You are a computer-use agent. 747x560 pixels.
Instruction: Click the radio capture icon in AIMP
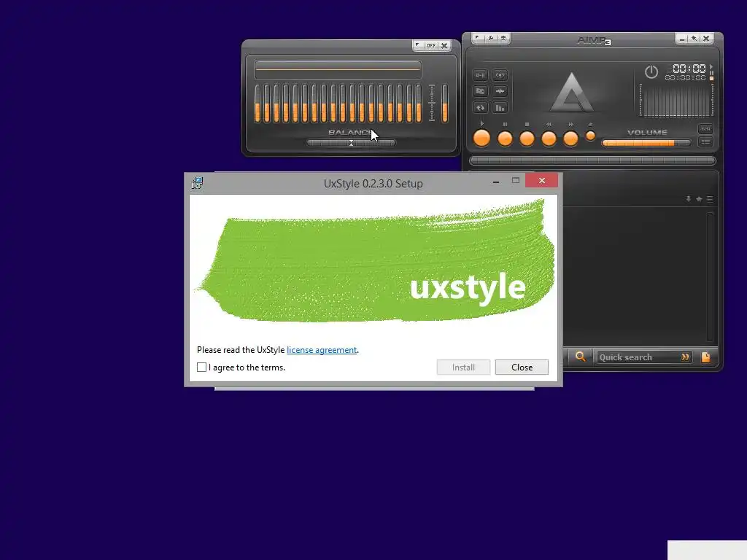pos(500,75)
